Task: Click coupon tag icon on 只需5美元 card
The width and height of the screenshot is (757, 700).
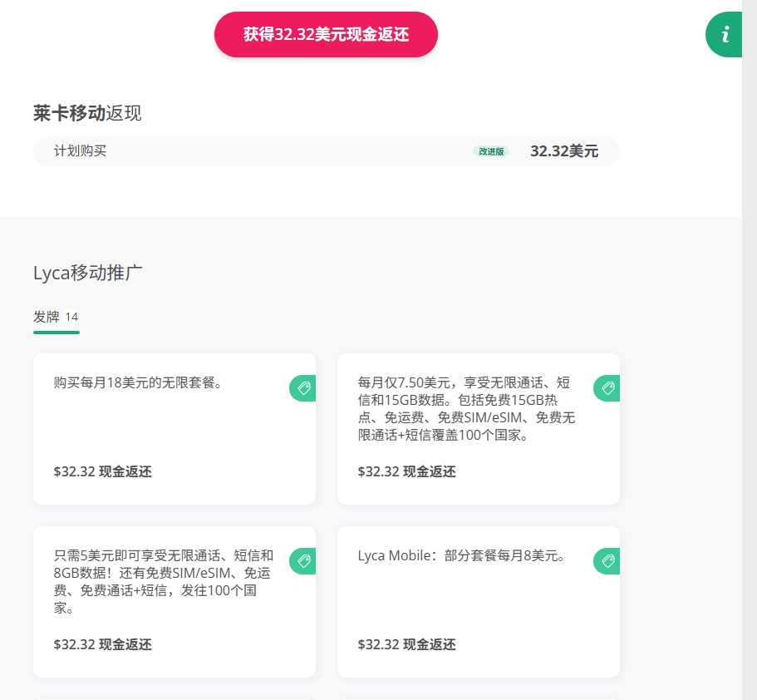Action: coord(302,561)
